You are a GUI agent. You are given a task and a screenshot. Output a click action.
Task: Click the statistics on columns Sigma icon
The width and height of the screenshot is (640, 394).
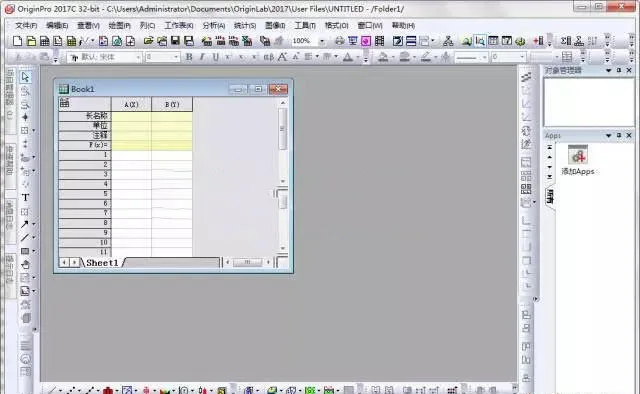(566, 41)
